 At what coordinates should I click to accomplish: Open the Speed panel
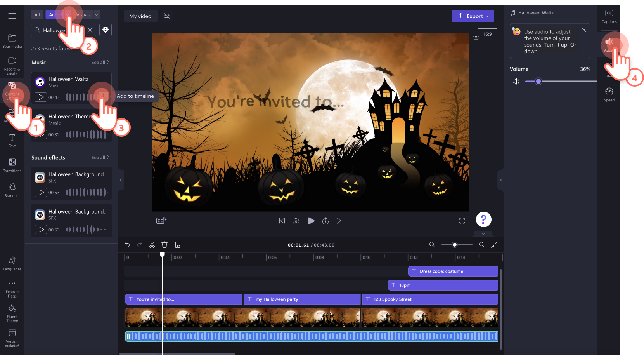point(609,94)
